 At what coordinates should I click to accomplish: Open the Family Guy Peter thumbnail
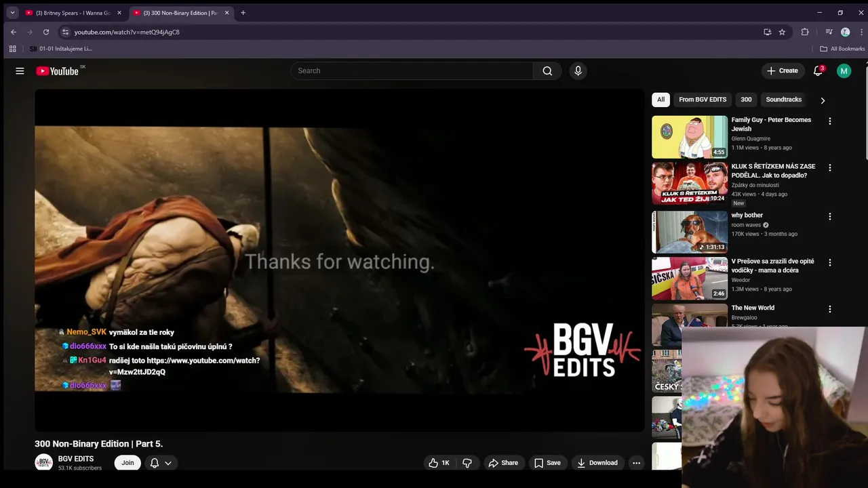(690, 137)
